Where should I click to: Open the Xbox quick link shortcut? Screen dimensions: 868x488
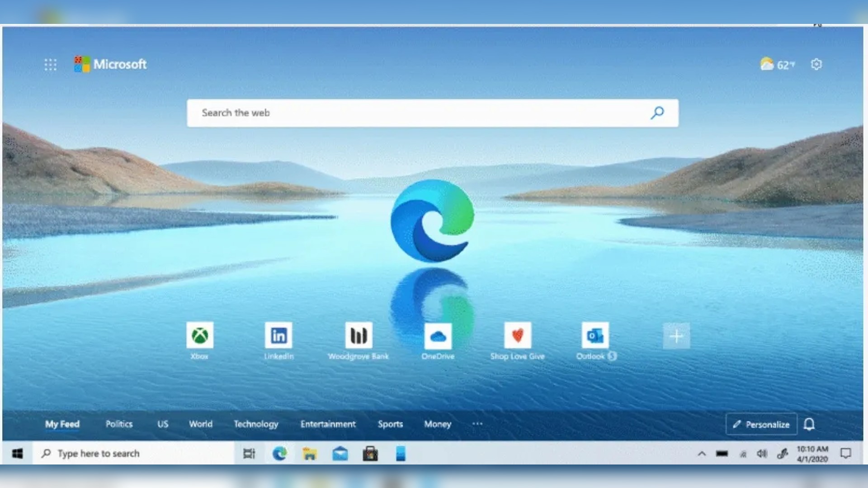[200, 336]
